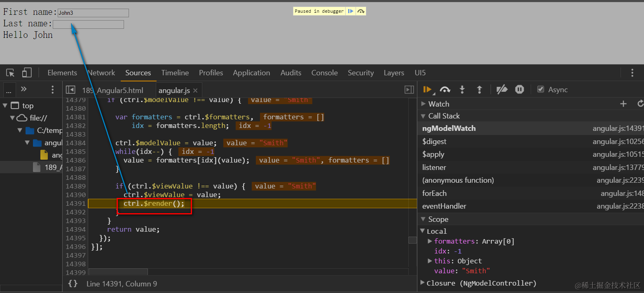Collapse the Scope section

(423, 219)
